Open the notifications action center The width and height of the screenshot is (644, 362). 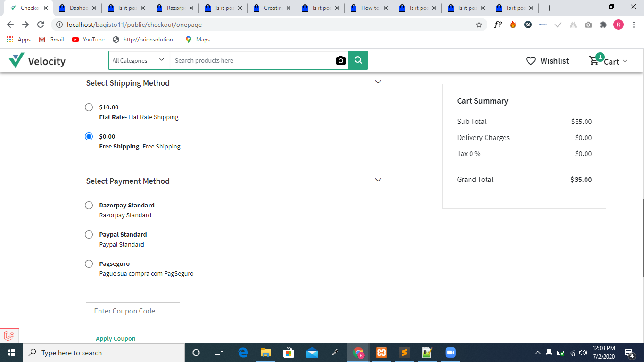pyautogui.click(x=629, y=353)
